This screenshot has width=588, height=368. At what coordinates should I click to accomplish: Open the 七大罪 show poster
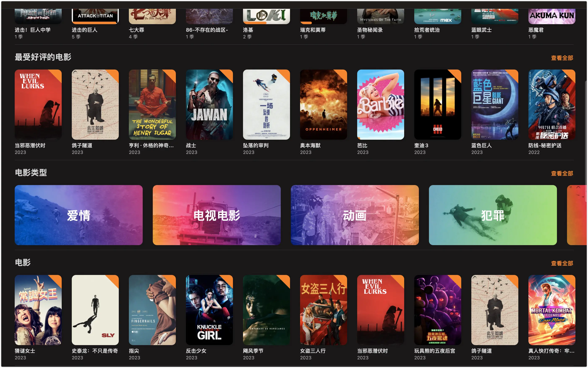click(x=152, y=16)
